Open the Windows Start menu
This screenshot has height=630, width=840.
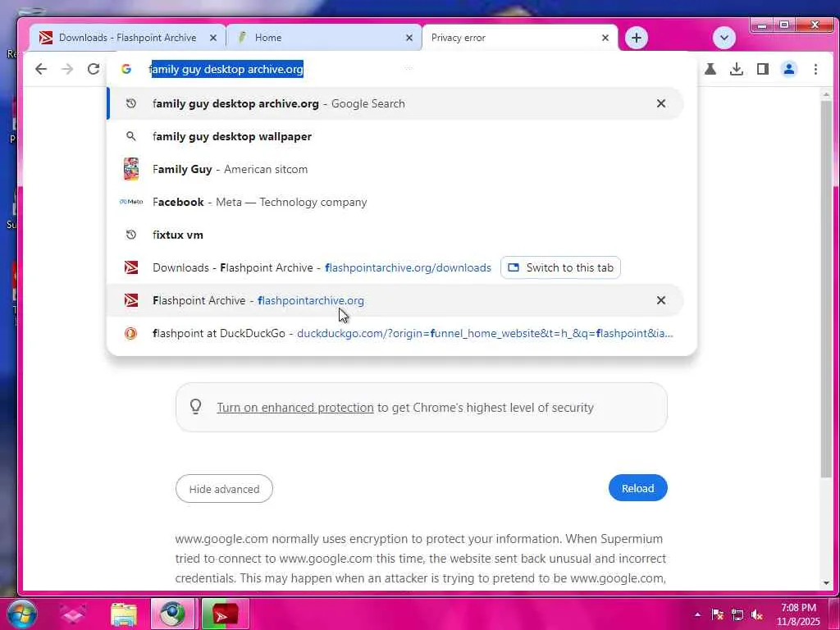(x=21, y=614)
